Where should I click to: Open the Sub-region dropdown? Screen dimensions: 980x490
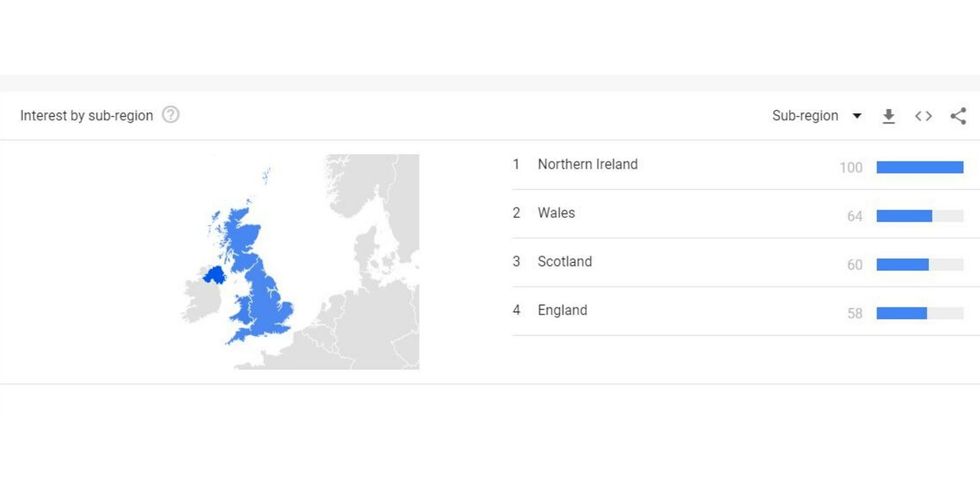click(806, 116)
